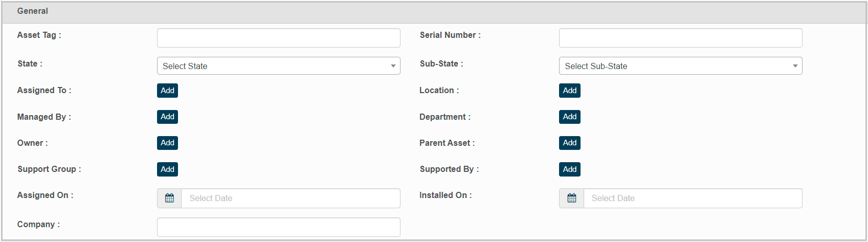Add a Parent Asset
The image size is (868, 242).
pyautogui.click(x=569, y=143)
